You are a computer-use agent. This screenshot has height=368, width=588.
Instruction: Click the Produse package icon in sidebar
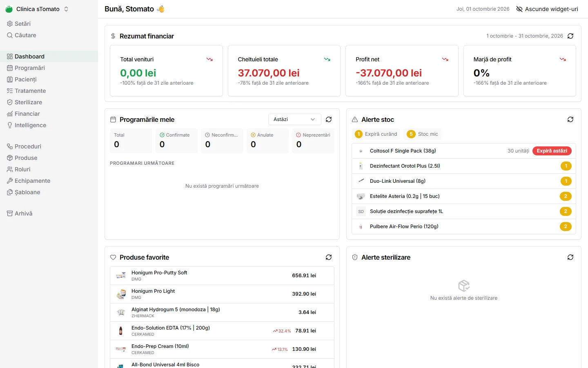tap(10, 158)
